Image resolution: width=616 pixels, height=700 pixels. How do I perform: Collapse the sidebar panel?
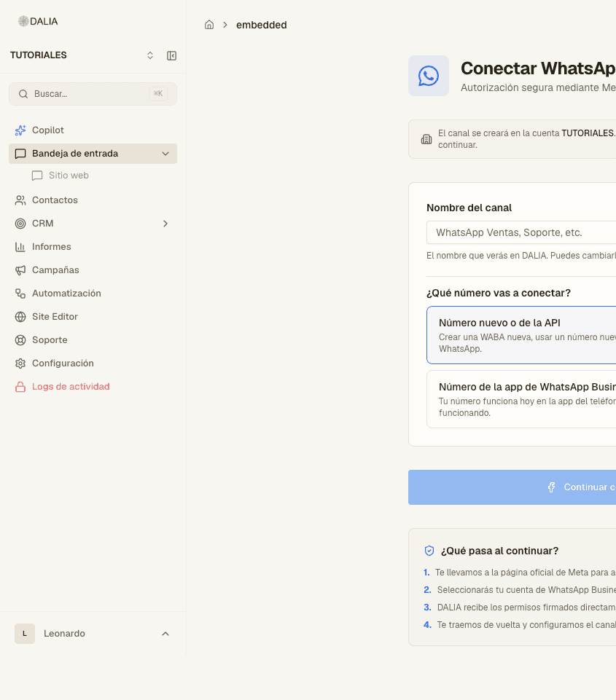pyautogui.click(x=171, y=55)
